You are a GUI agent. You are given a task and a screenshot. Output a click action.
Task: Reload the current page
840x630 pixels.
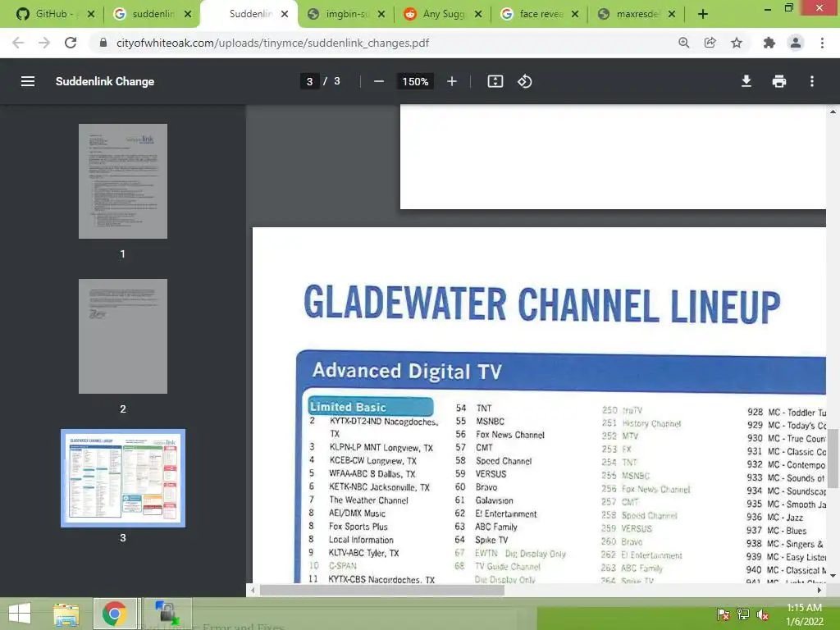coord(71,43)
